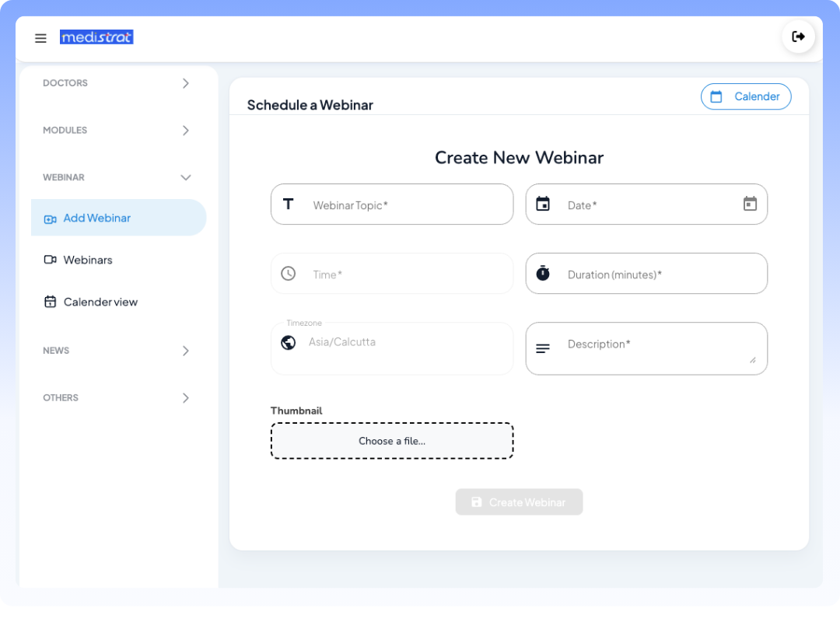Click the text icon beside Webinar Topic
Screen dimensions: 840x622
tap(289, 204)
